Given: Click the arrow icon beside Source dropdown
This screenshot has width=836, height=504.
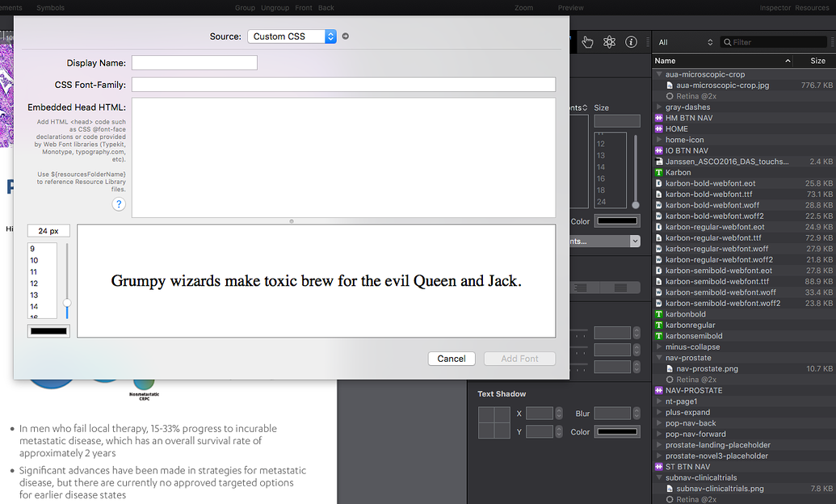Looking at the screenshot, I should tap(346, 36).
